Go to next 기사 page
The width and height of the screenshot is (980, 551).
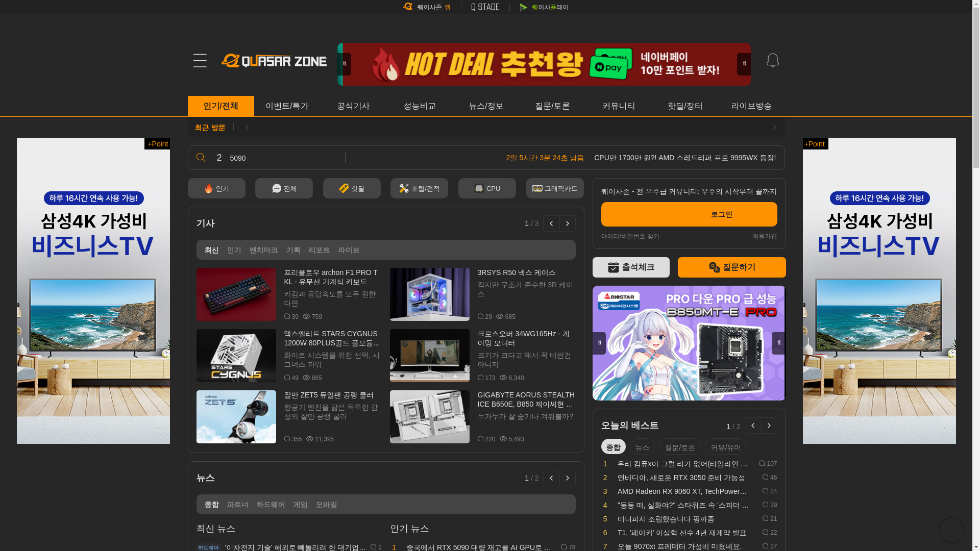[568, 223]
